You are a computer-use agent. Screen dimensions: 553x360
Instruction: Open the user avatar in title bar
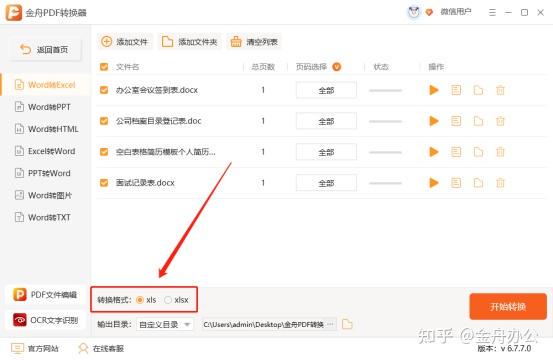pos(414,12)
